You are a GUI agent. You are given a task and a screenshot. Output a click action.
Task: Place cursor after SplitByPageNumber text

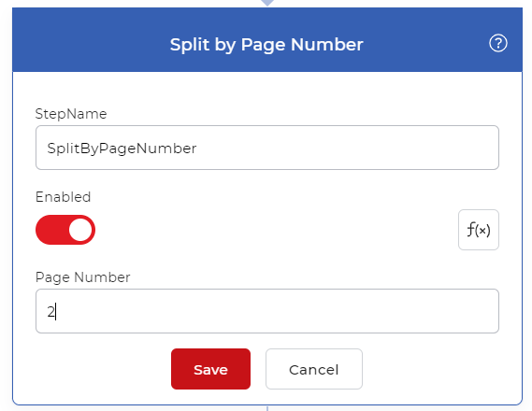[197, 149]
